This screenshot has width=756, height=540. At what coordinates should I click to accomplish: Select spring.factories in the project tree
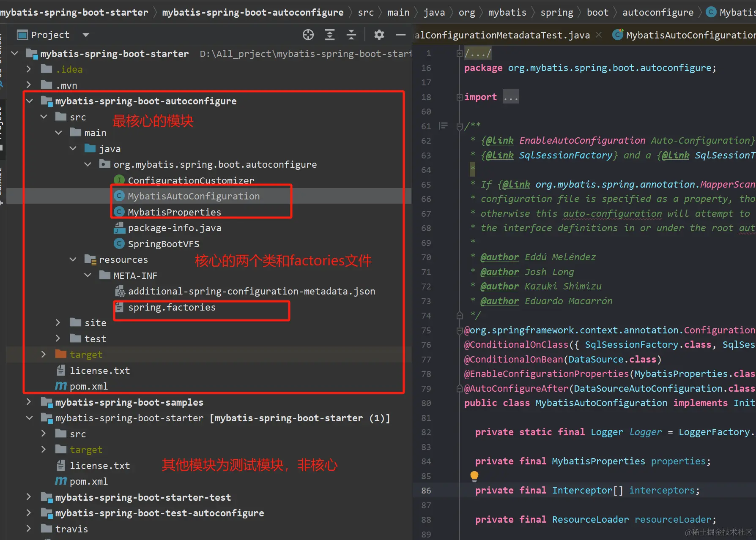click(172, 307)
